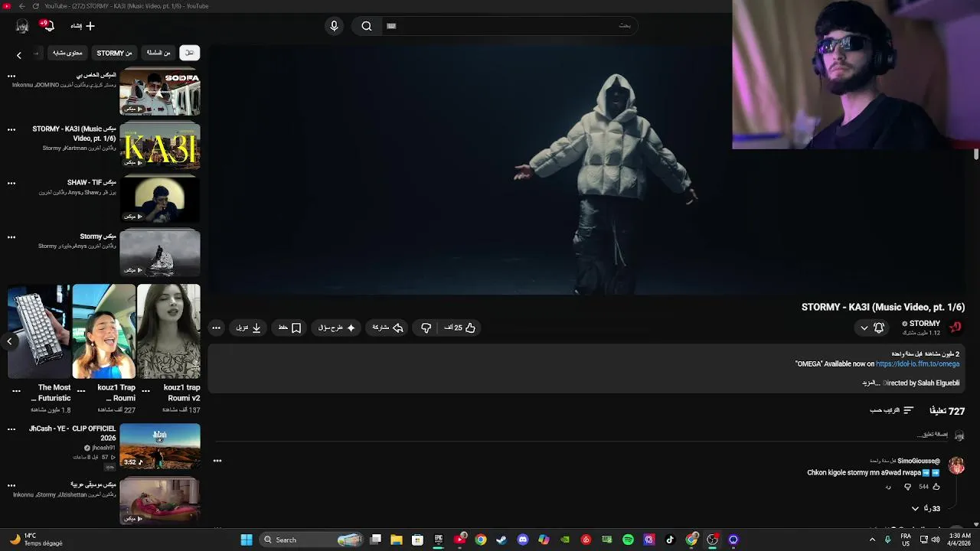Select the All filter chip
The image size is (980, 551).
click(x=189, y=53)
